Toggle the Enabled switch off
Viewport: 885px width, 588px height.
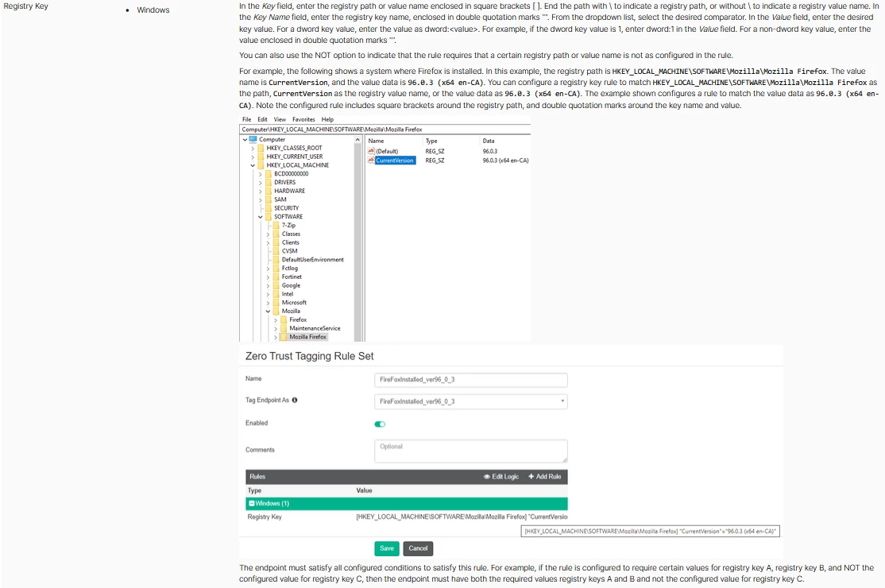pos(380,424)
